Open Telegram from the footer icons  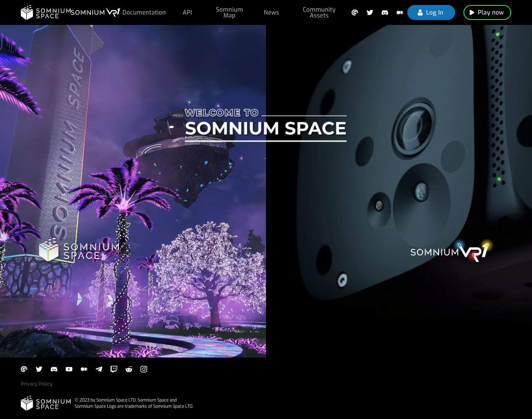99,369
